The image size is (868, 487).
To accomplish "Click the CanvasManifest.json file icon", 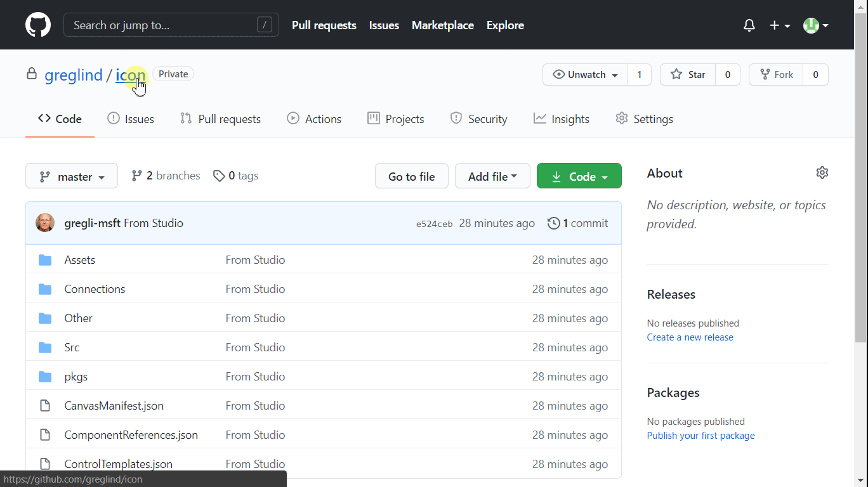I will coord(45,406).
